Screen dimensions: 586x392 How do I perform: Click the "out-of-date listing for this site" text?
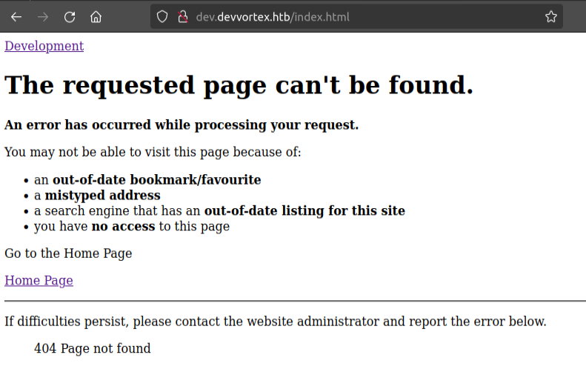click(x=304, y=210)
